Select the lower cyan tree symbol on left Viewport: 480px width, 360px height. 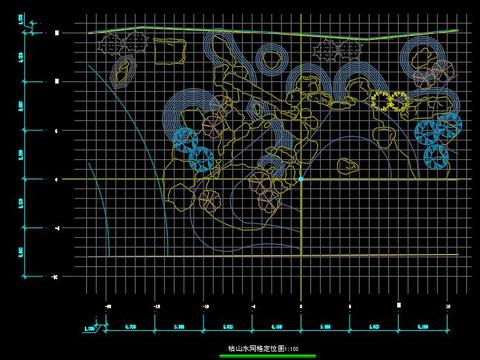(201, 159)
